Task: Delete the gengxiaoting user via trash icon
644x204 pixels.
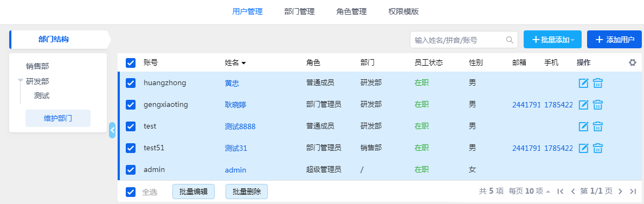Action: point(597,105)
